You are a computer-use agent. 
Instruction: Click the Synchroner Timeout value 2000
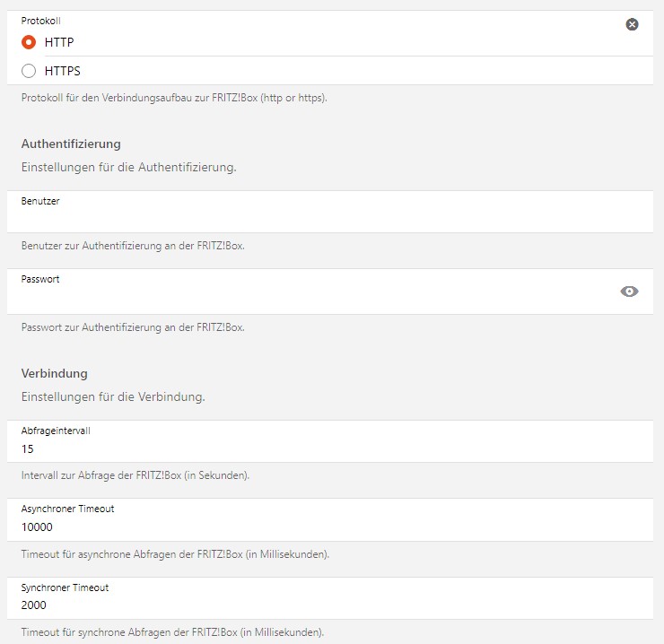(x=34, y=605)
